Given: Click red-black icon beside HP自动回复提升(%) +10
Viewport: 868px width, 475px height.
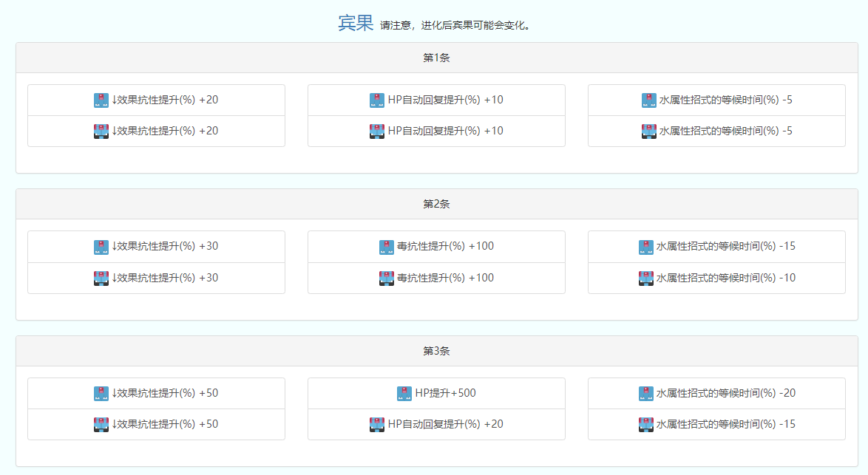Looking at the screenshot, I should pyautogui.click(x=377, y=131).
